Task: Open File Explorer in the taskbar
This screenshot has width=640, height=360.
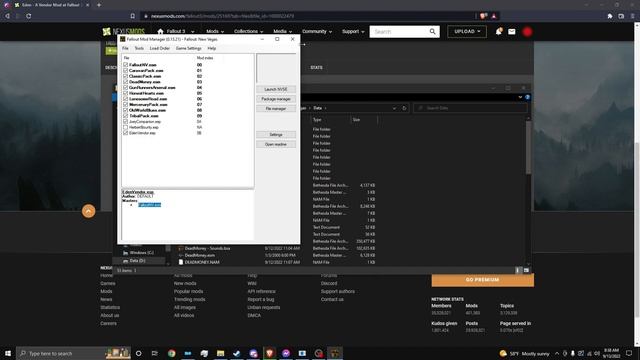Action: click(x=220, y=353)
